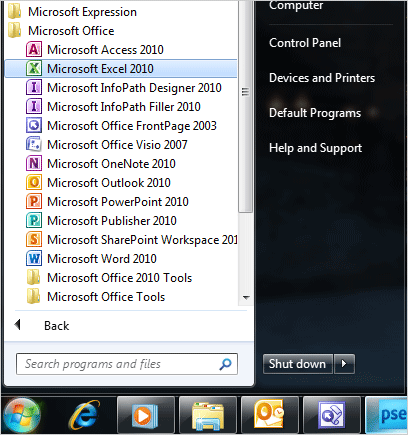Viewport: 408px width, 435px height.
Task: Click the Search programs and files box
Action: pos(127,364)
